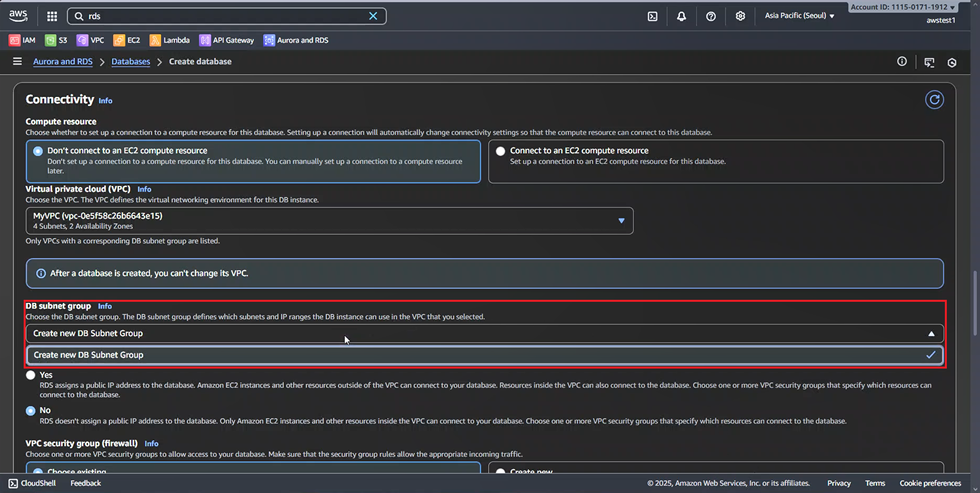The height and width of the screenshot is (493, 980).
Task: Open the Lambda favorites shortcut
Action: click(170, 40)
